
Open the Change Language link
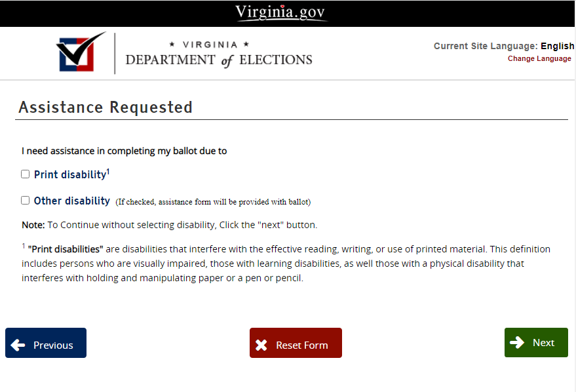pyautogui.click(x=539, y=58)
